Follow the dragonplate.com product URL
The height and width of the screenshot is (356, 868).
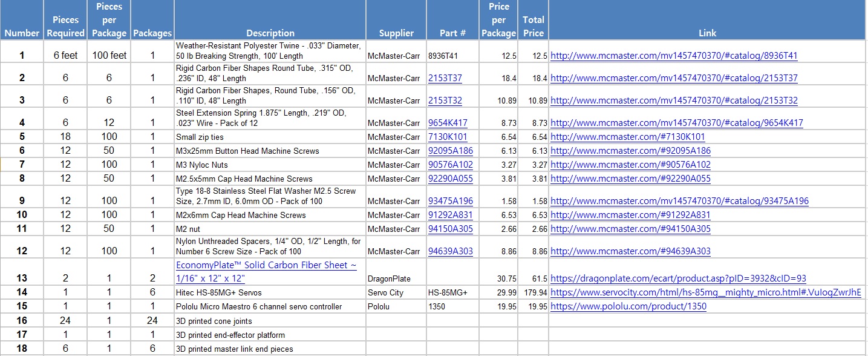point(678,279)
